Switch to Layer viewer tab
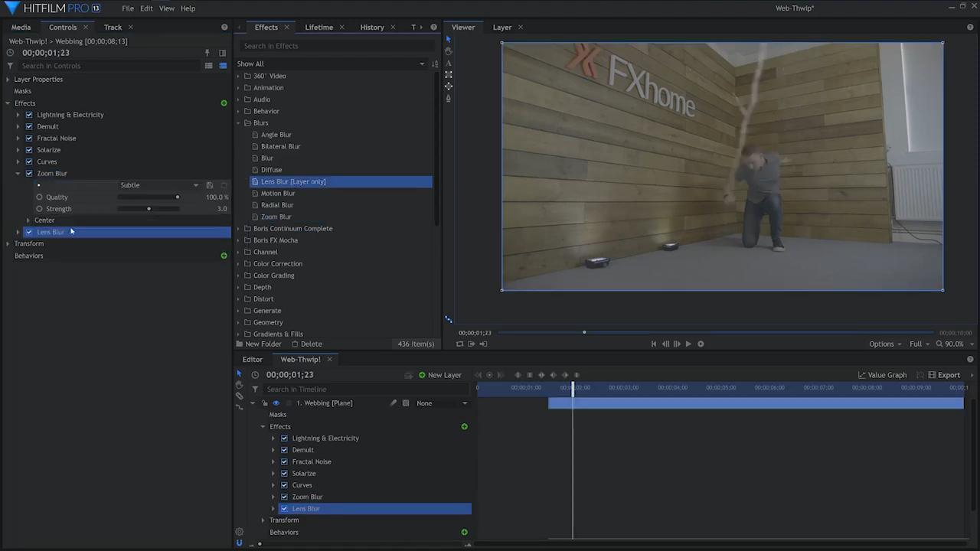The width and height of the screenshot is (980, 551). (x=502, y=27)
